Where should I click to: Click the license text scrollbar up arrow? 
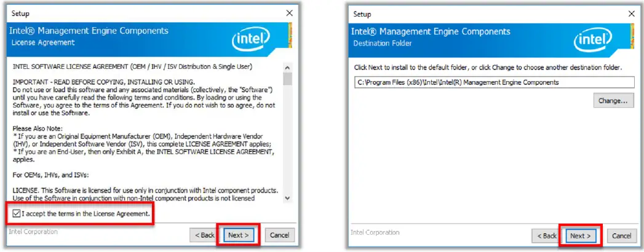[x=287, y=66]
